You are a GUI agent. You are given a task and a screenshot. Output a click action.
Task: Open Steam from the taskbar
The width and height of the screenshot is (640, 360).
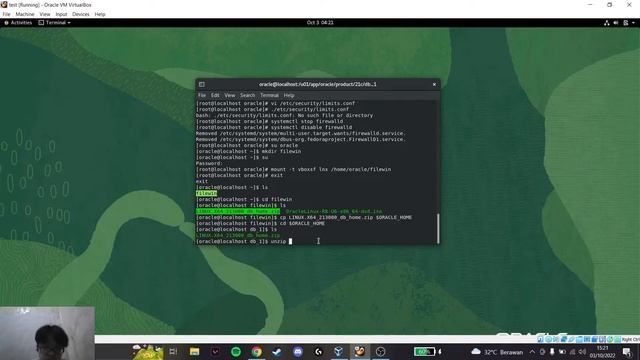277,351
